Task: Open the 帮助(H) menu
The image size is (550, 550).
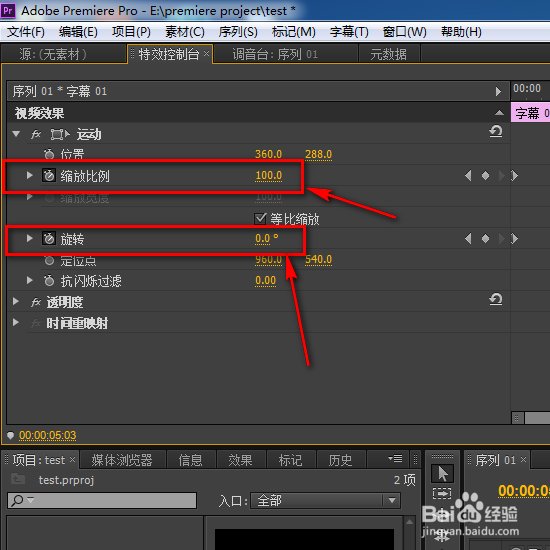Action: point(461,32)
